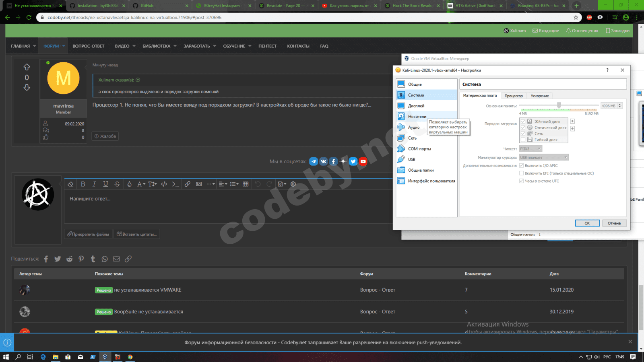Click the Прикрепить файлы button
Screen dimensions: 644x362
point(88,234)
